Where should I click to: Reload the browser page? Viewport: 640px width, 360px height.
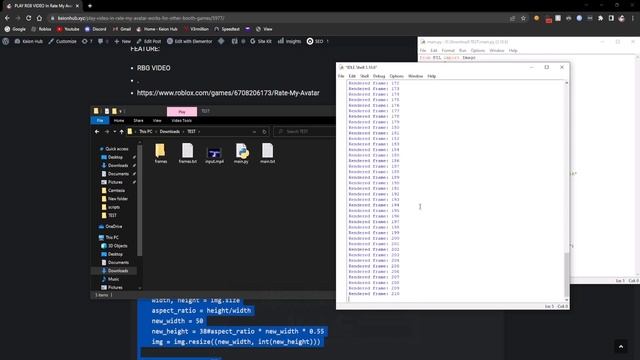coord(29,18)
